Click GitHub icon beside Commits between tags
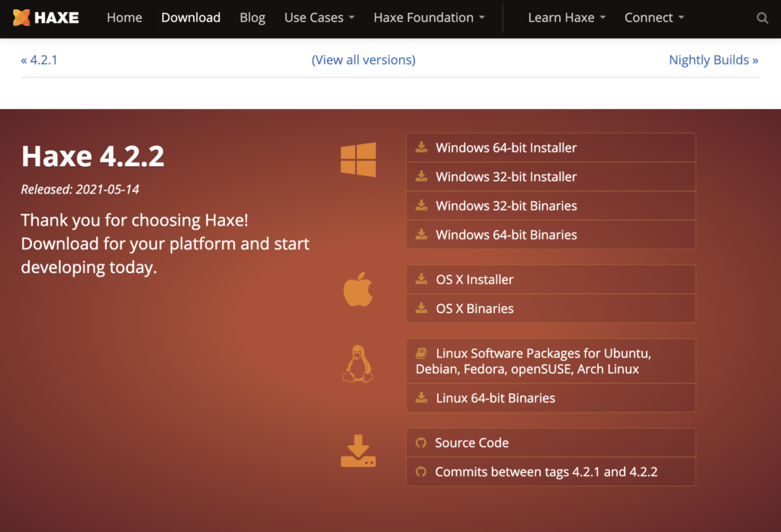This screenshot has width=781, height=532. pyautogui.click(x=421, y=472)
